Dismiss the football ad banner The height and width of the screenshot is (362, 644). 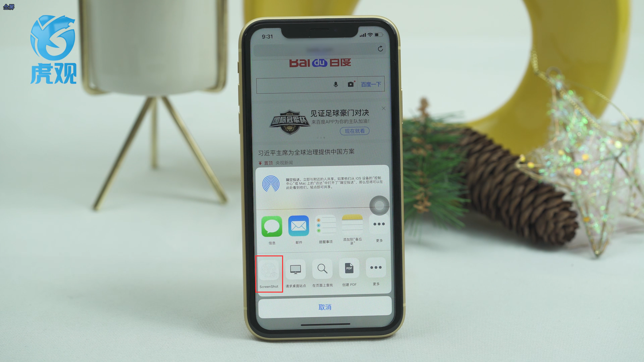[x=383, y=109]
